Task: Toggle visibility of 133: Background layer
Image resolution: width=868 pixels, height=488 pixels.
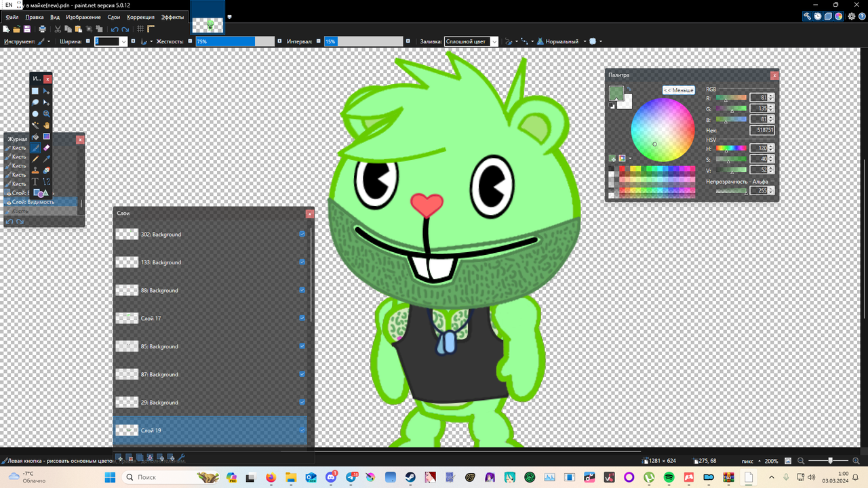Action: 302,262
